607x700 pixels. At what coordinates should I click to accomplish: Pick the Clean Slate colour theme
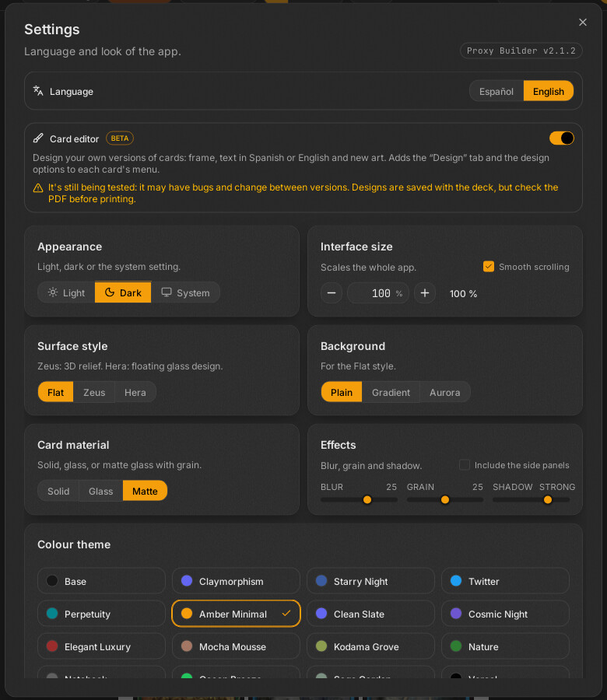pos(370,614)
